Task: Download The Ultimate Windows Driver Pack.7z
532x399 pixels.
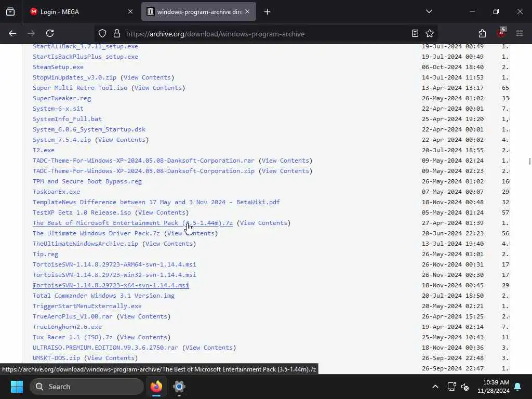Action: coord(96,233)
